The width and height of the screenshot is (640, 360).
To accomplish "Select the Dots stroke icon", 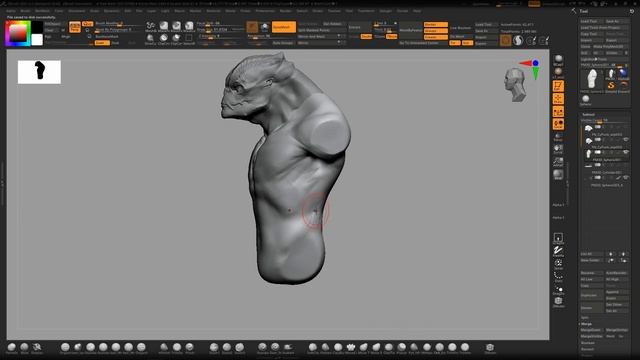I will pyautogui.click(x=558, y=276).
